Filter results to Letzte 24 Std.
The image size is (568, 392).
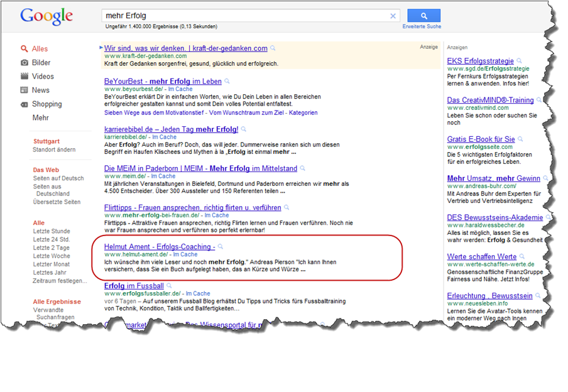point(52,239)
